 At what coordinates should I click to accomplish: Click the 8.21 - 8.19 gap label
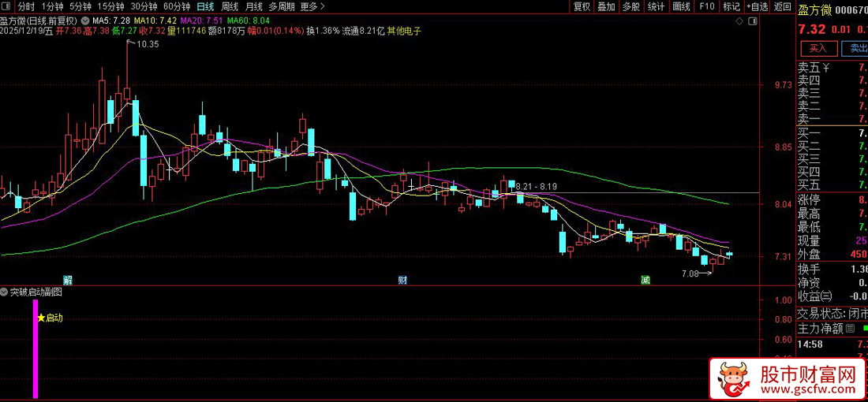pyautogui.click(x=537, y=187)
